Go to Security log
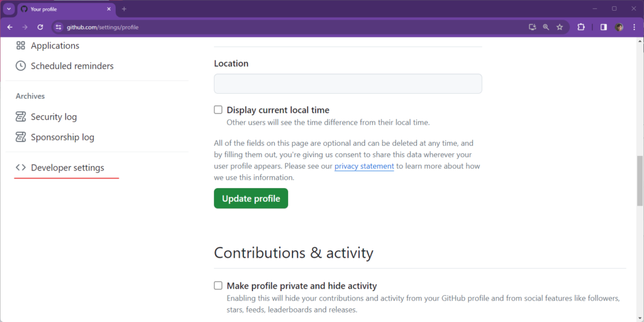Image resolution: width=644 pixels, height=322 pixels. pos(53,117)
